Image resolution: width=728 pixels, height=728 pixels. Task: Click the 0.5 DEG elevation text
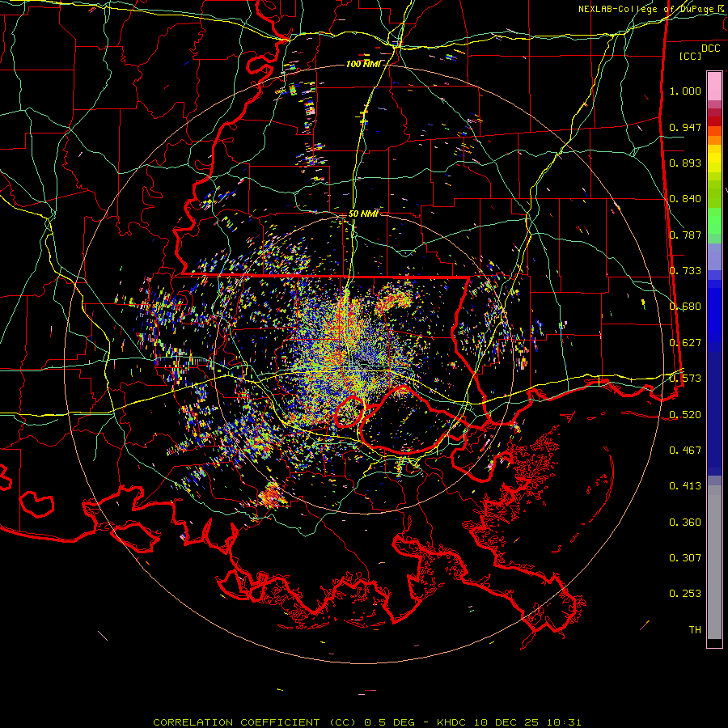390,722
